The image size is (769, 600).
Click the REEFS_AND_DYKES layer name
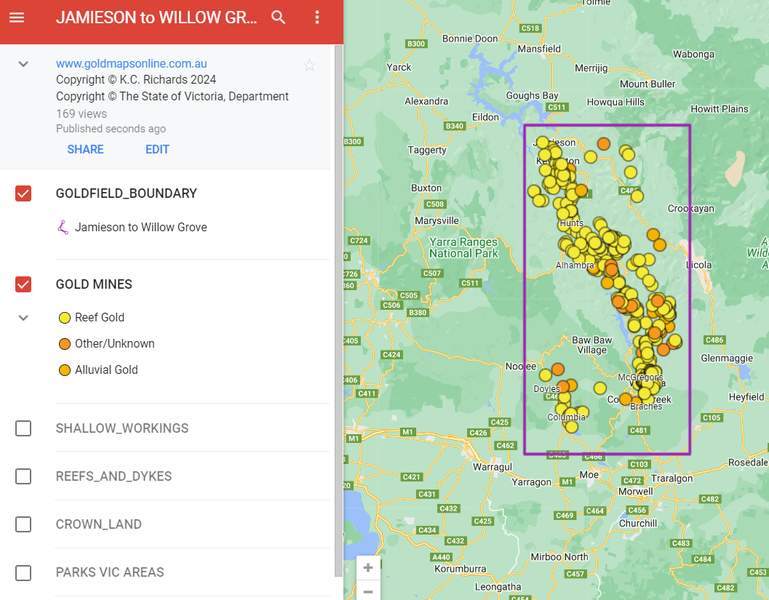click(x=114, y=476)
